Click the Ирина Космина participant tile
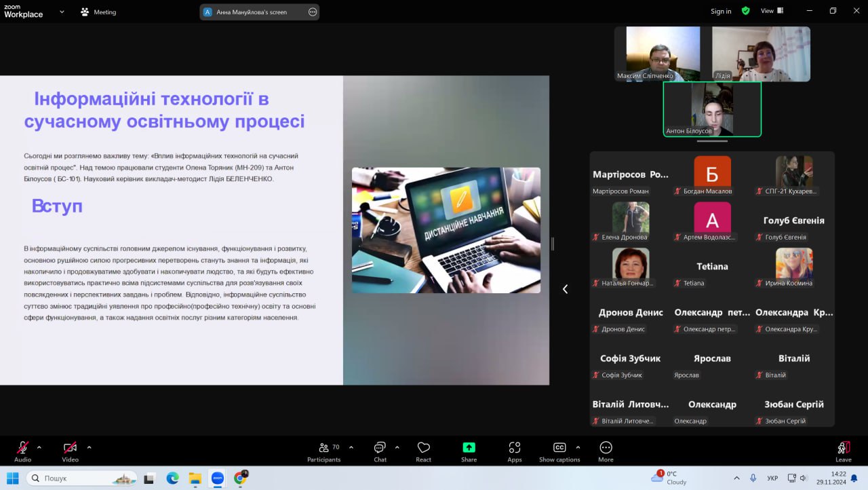 click(x=794, y=267)
